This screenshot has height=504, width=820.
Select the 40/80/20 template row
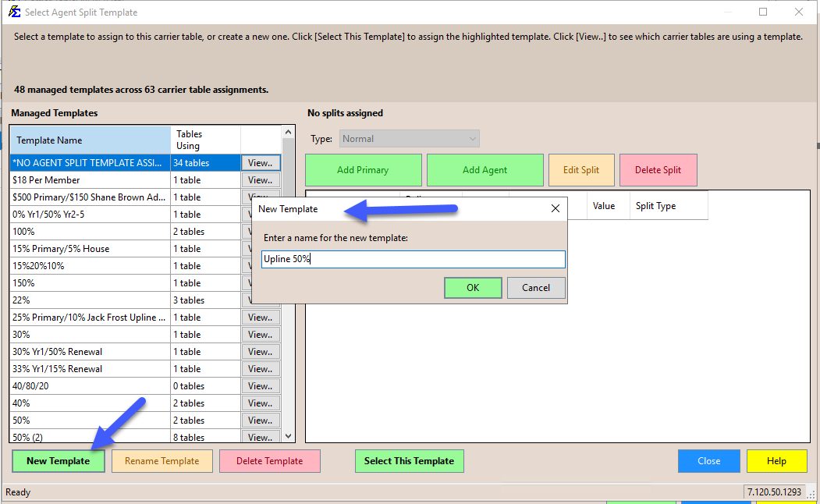pyautogui.click(x=91, y=386)
